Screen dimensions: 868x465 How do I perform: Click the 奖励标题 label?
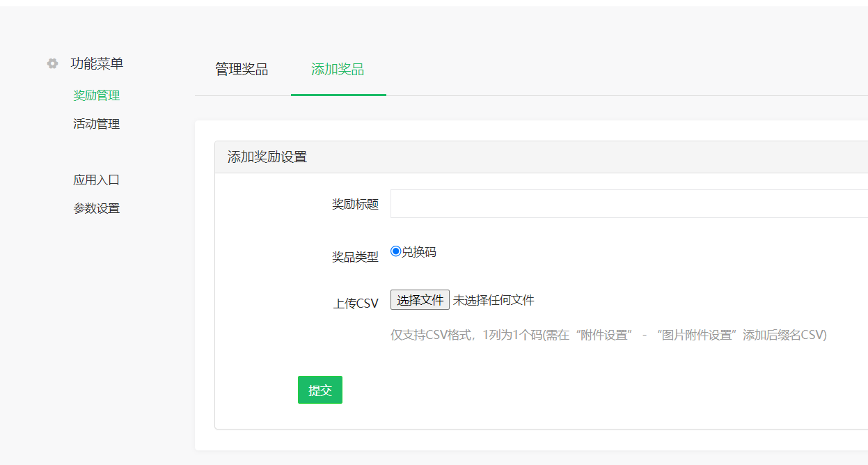[x=355, y=204]
